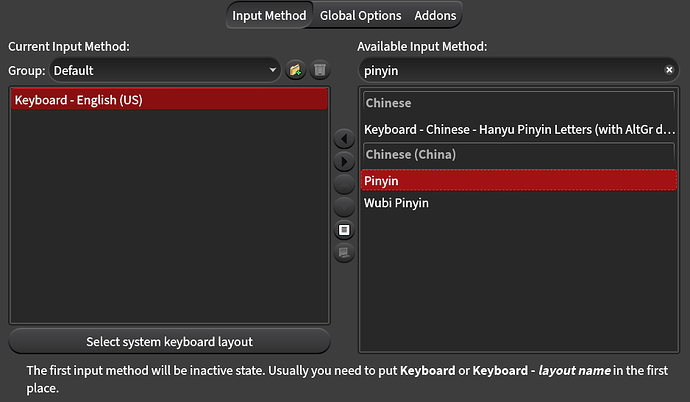
Task: Select Keyboard - English (US) entry
Action: click(169, 100)
